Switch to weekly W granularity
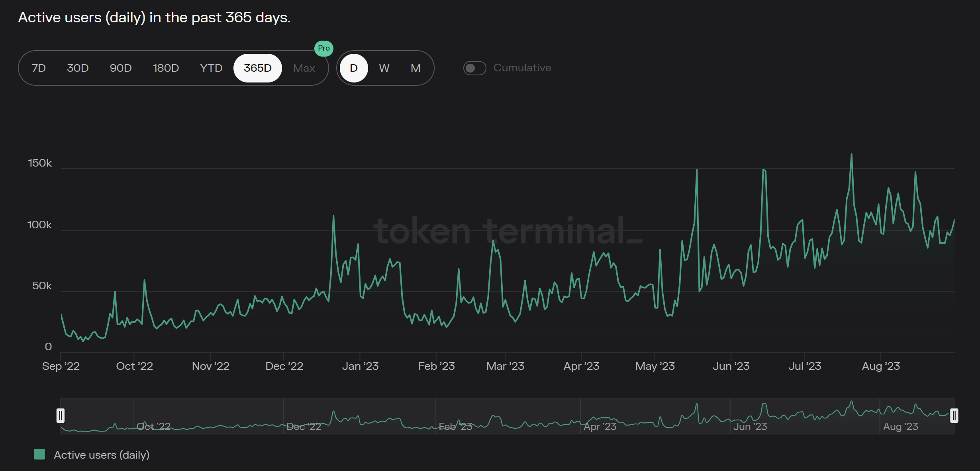Screen dimensions: 980x471 [x=384, y=68]
